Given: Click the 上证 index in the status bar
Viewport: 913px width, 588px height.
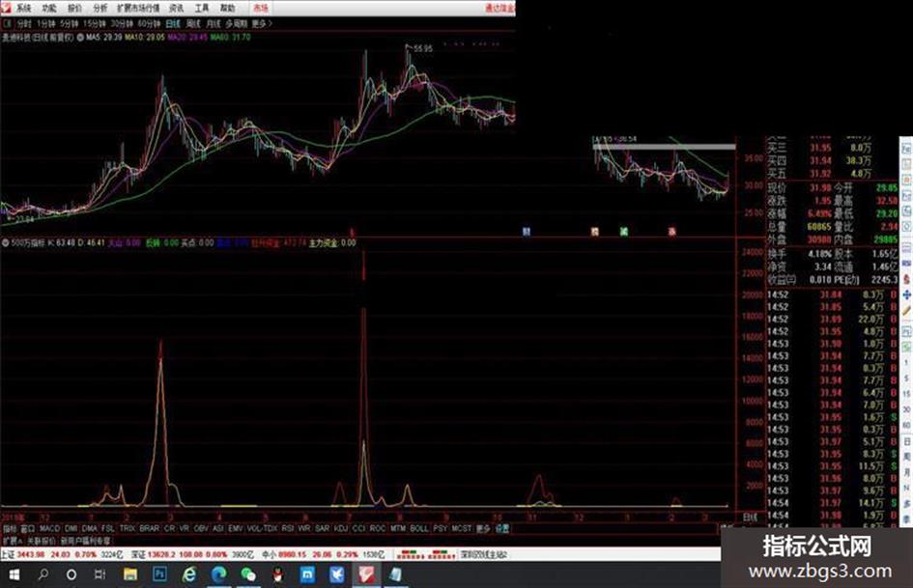Looking at the screenshot, I should click(61, 555).
